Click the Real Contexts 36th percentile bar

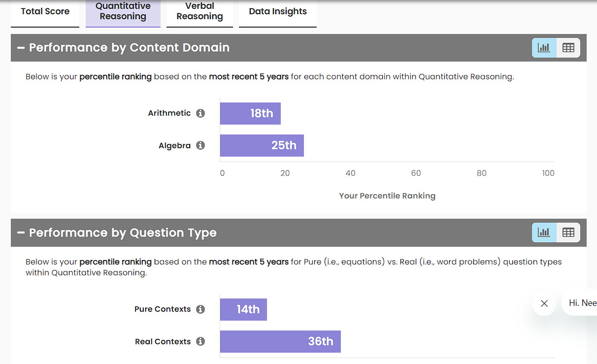tap(280, 342)
